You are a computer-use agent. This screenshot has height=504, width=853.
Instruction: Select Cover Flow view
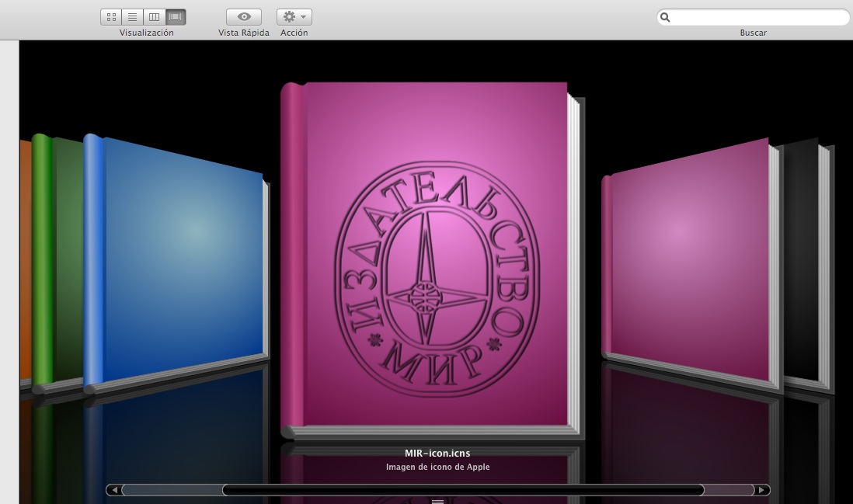[175, 17]
